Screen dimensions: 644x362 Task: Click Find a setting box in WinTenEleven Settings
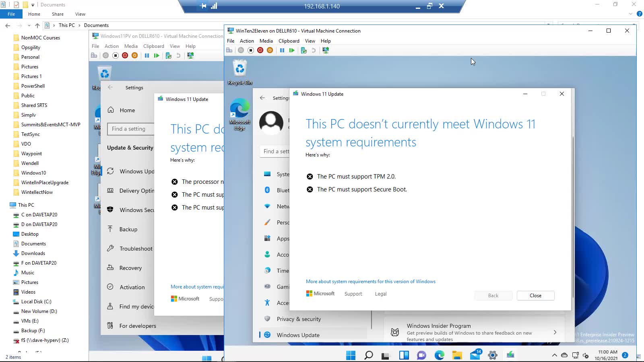click(275, 151)
